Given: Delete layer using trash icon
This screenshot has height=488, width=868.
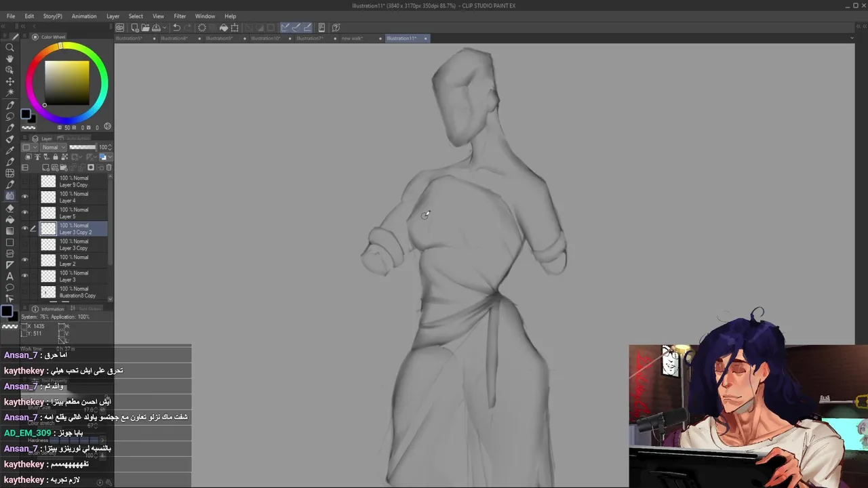Looking at the screenshot, I should pyautogui.click(x=108, y=167).
